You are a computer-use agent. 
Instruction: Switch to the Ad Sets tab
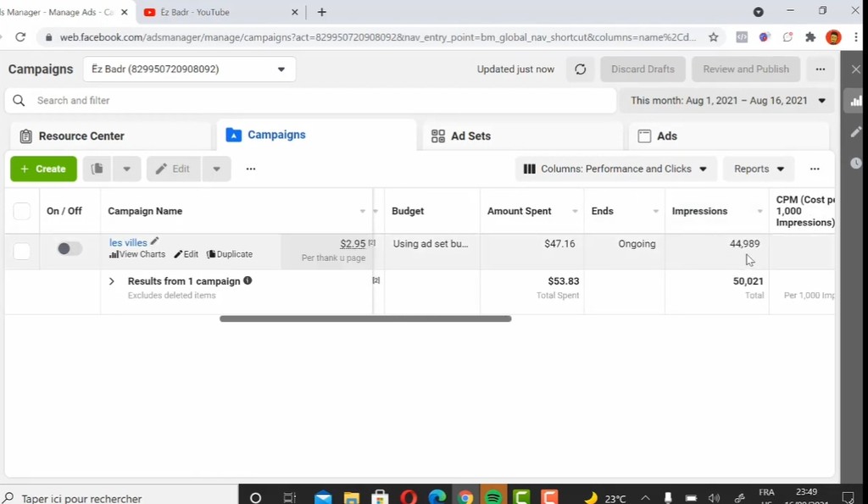[522, 136]
